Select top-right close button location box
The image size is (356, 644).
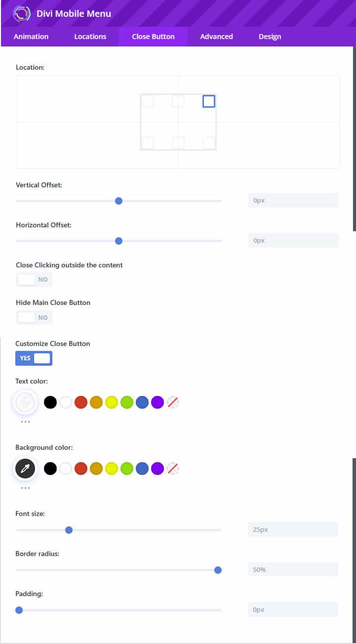(x=209, y=101)
